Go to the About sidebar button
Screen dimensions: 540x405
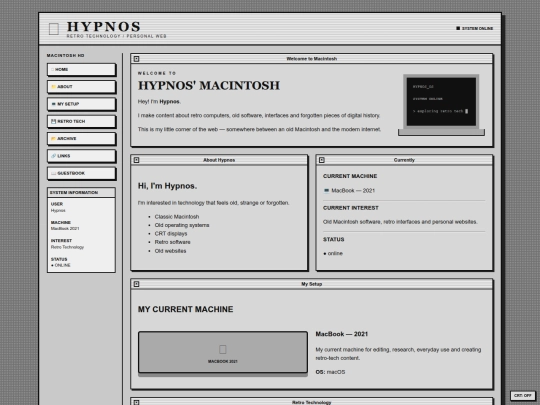(81, 87)
